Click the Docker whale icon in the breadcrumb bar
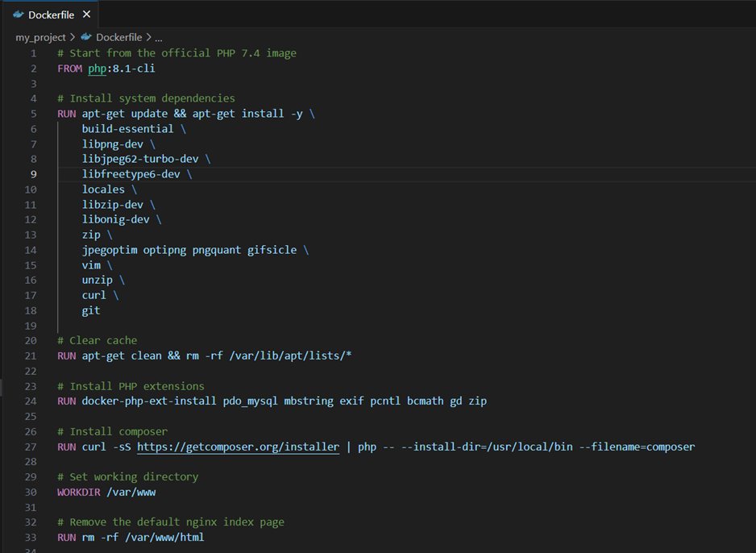 pos(86,37)
